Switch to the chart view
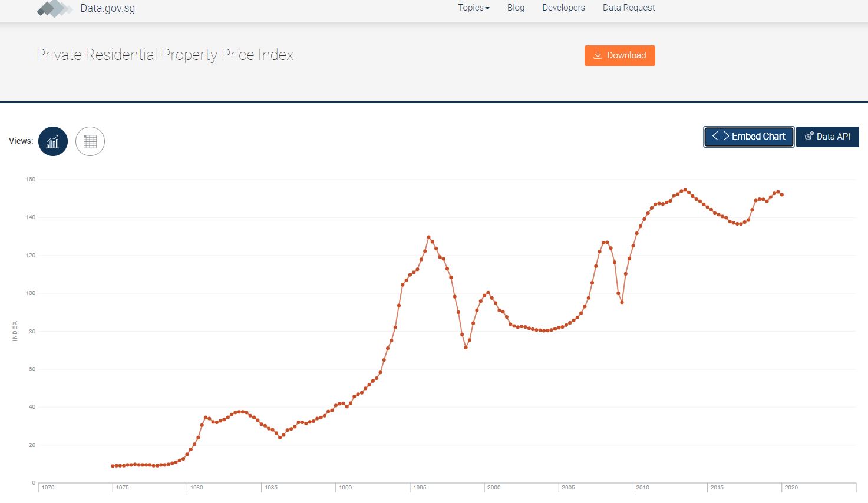The image size is (868, 503). point(53,141)
